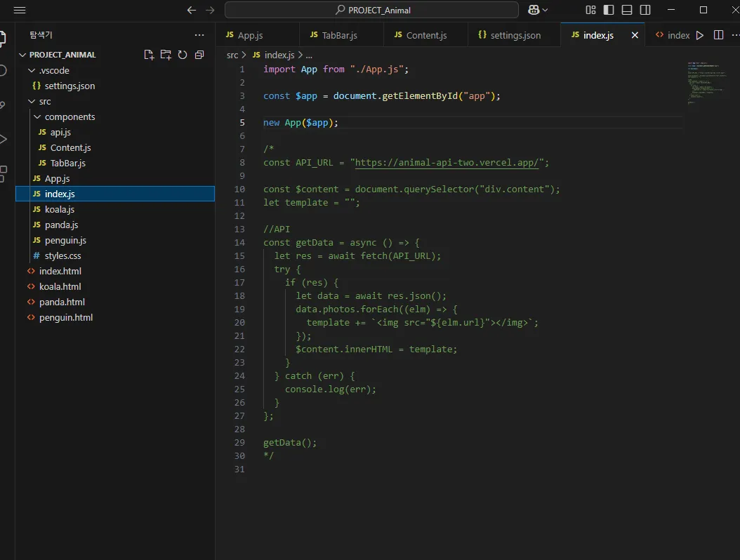Viewport: 740px width, 560px height.
Task: Open api.js in the file tree
Action: point(115,132)
